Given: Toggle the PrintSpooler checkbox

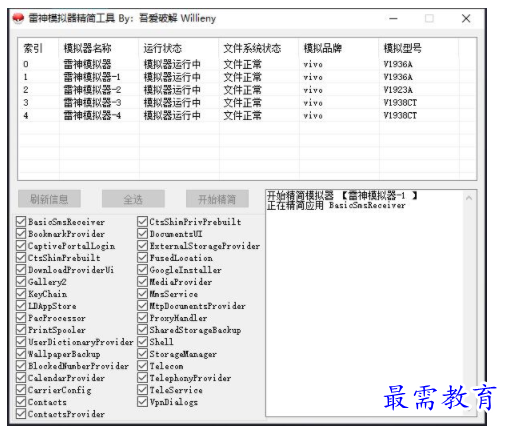Looking at the screenshot, I should click(x=21, y=330).
